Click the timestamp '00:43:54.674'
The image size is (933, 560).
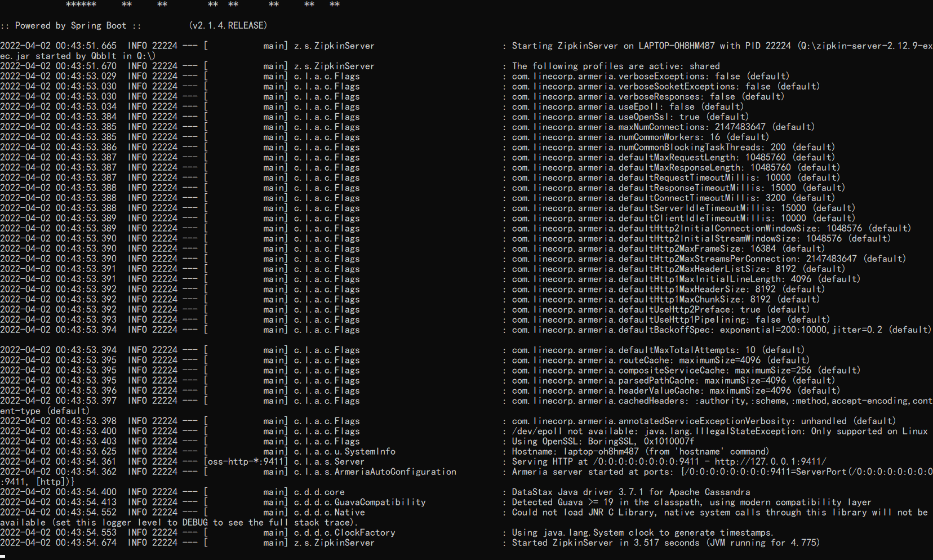coord(86,543)
